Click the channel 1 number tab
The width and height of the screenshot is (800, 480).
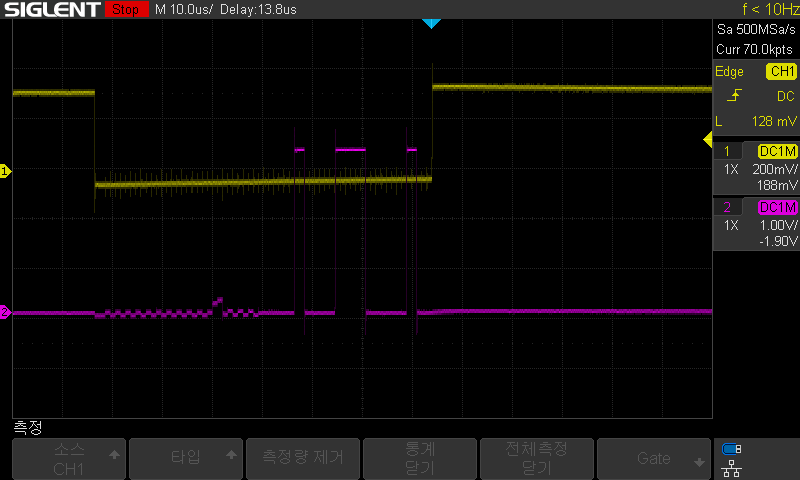coord(727,151)
